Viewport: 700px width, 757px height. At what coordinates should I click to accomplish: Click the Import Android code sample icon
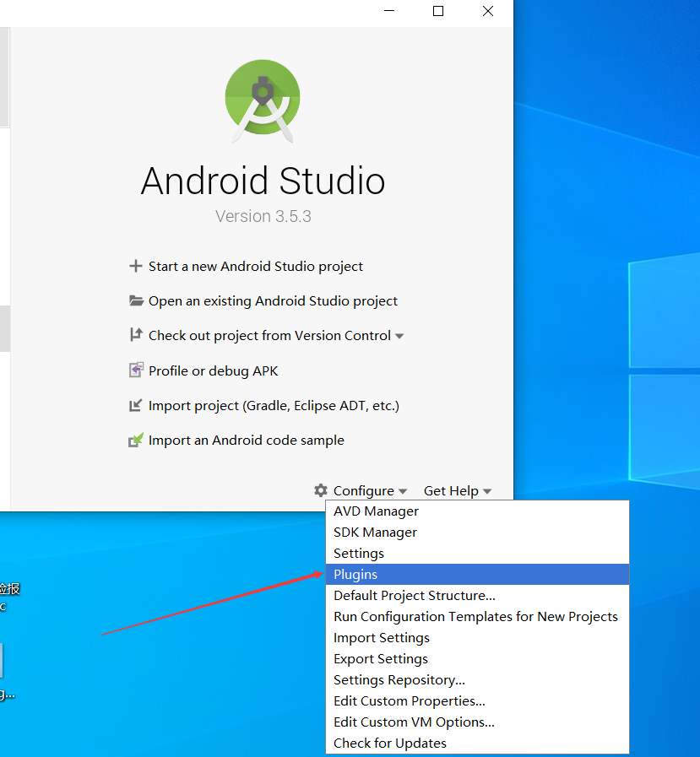136,440
